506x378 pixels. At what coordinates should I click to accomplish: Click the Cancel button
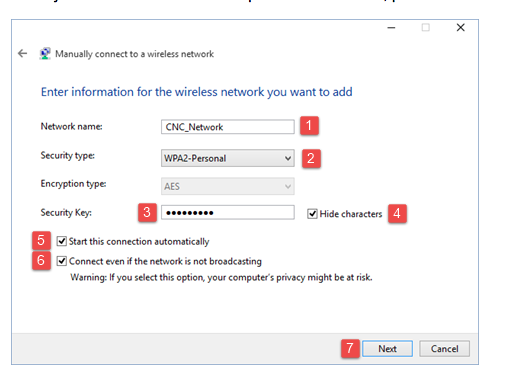point(444,349)
